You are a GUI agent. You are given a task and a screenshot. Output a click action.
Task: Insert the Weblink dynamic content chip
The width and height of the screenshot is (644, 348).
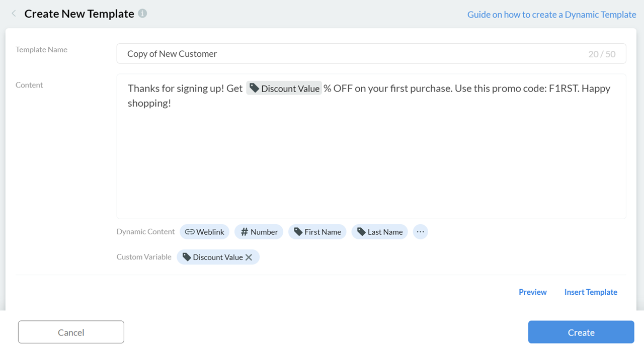tap(204, 232)
